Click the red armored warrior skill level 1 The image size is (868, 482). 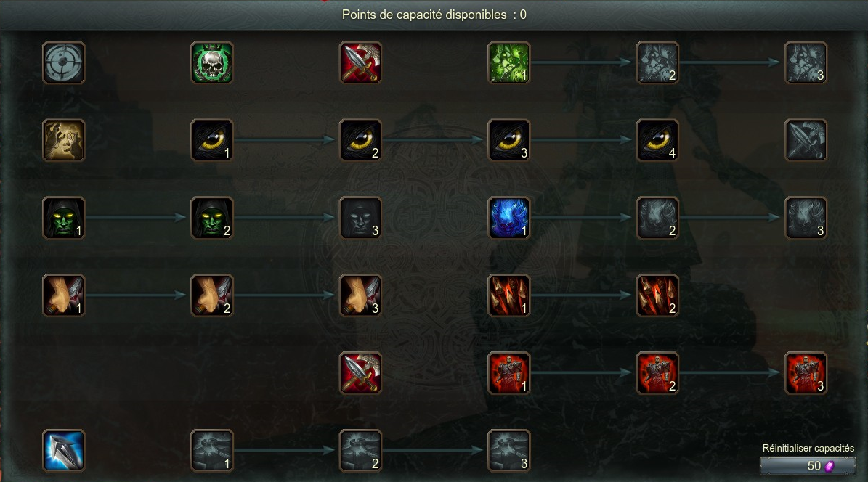pos(508,372)
